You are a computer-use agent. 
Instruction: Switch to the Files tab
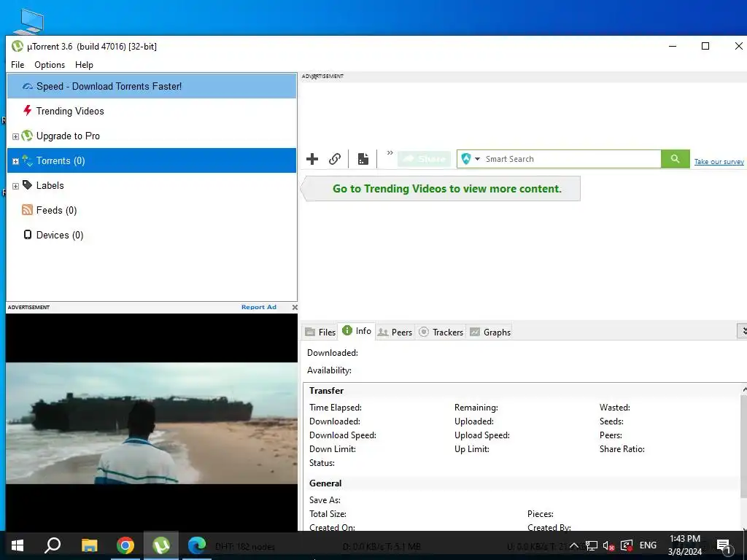coord(320,332)
